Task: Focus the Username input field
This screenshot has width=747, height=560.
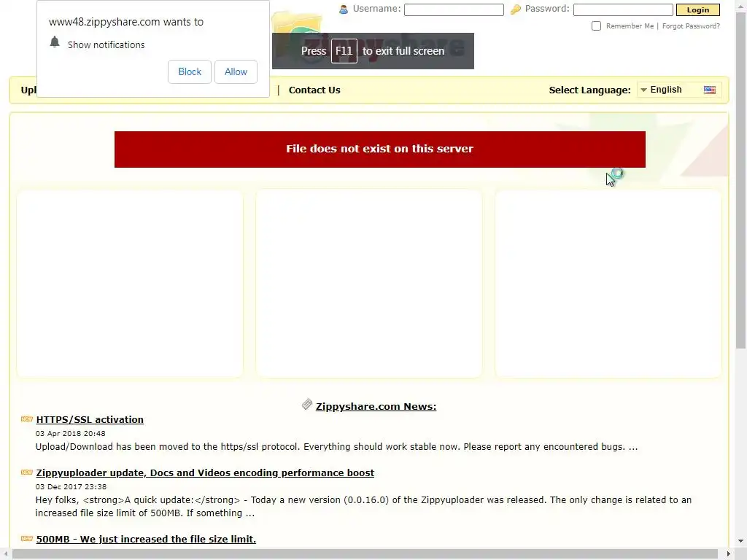Action: (x=454, y=9)
